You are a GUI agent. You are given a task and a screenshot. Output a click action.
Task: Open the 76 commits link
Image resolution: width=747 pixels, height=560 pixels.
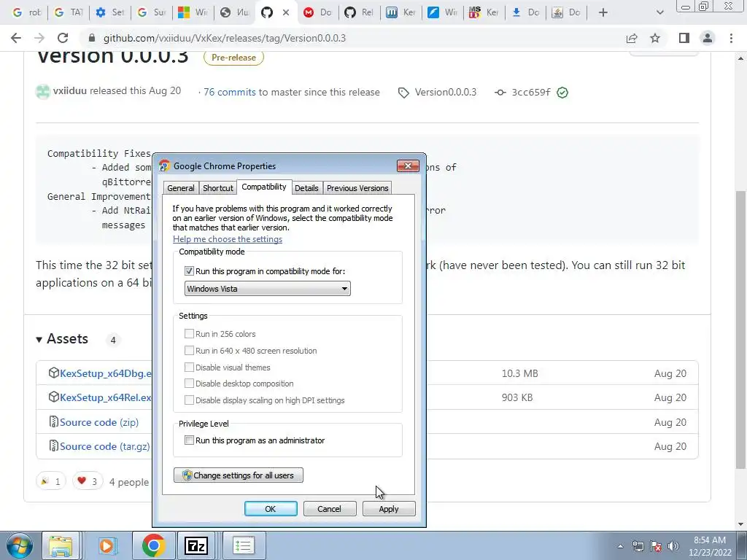tap(230, 92)
